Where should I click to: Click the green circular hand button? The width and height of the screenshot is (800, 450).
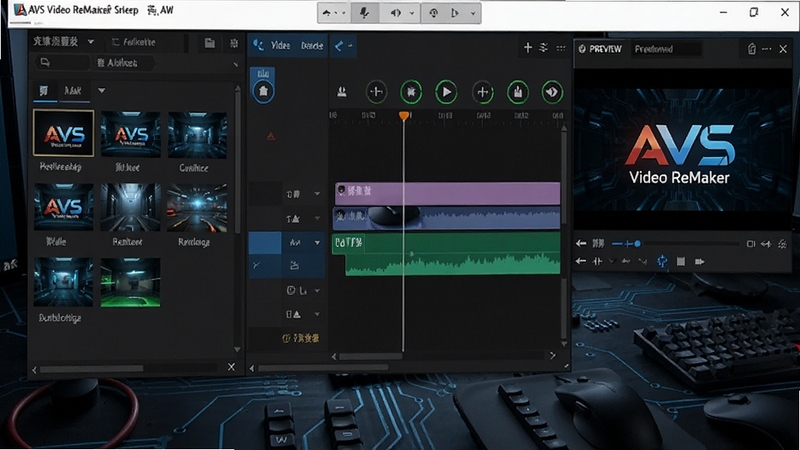click(x=517, y=92)
